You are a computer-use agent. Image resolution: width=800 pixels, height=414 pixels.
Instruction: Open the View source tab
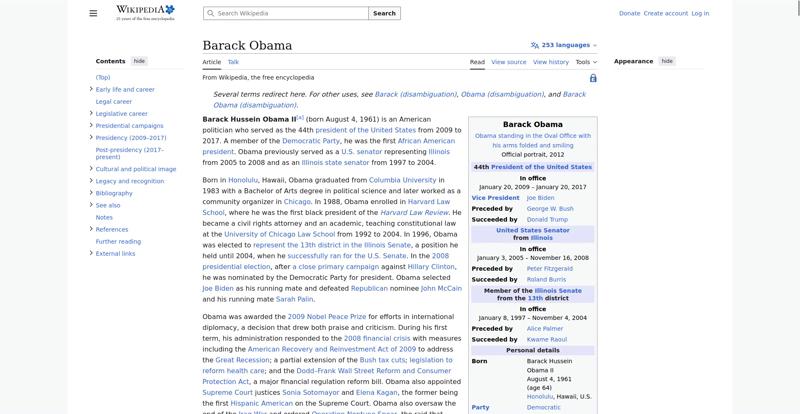point(509,62)
